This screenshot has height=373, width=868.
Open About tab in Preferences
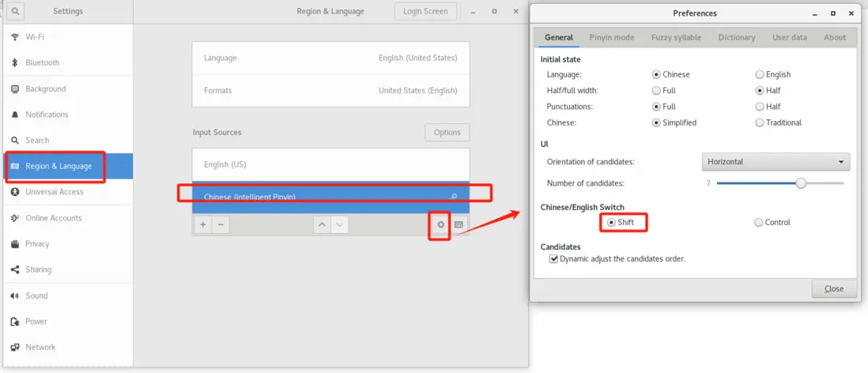tap(835, 38)
